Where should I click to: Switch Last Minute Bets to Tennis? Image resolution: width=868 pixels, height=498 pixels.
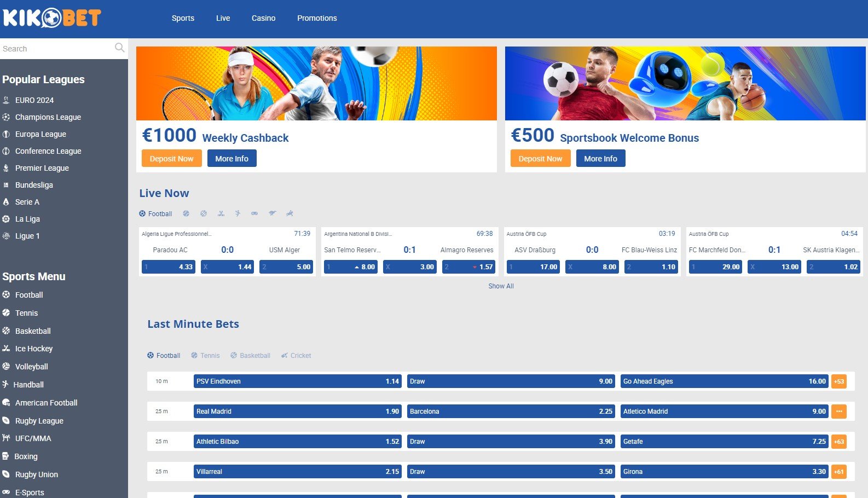coord(205,355)
